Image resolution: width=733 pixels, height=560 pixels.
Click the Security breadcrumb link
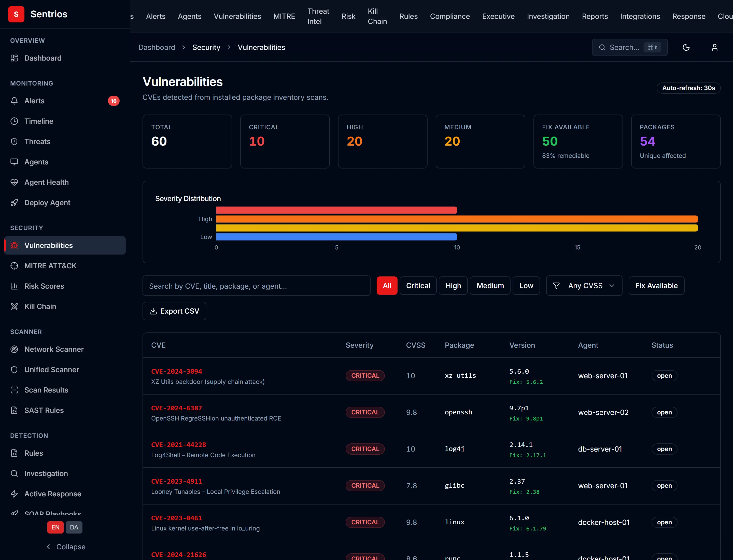[x=206, y=47]
